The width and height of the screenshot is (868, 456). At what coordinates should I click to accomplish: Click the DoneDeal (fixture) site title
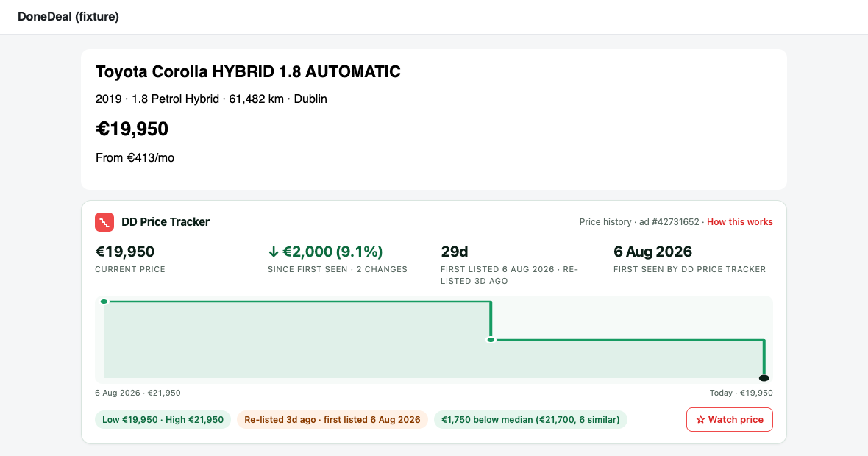(68, 17)
